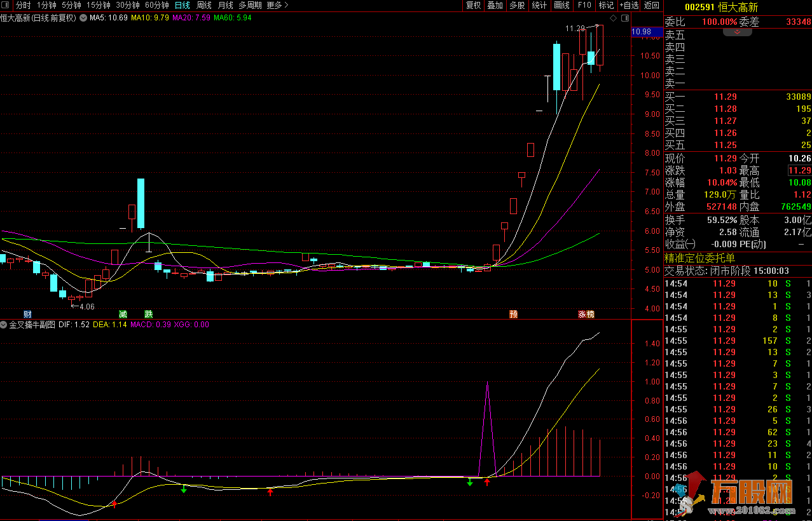Screen dimensions: 812x521
Task: Select the 周线 weekly chart tab
Action: tap(203, 5)
